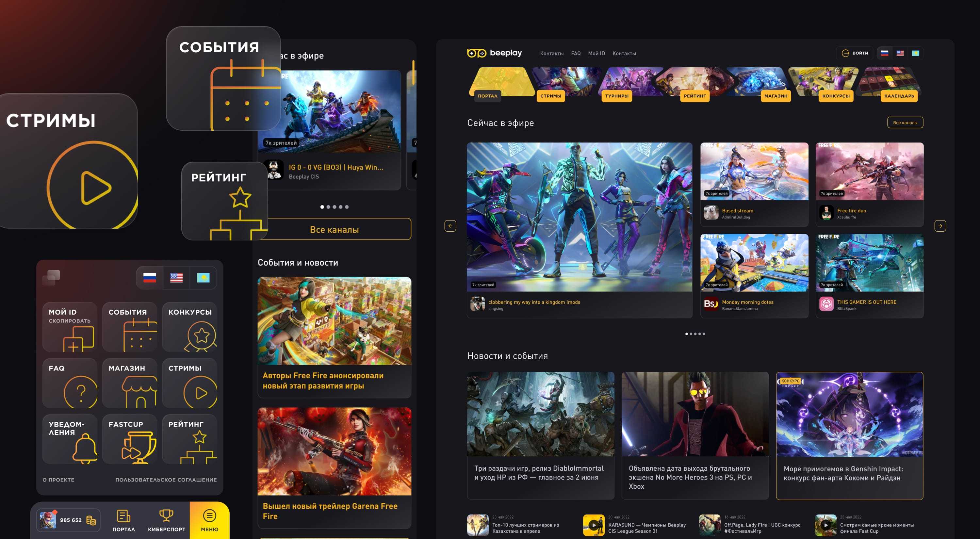Open the МАГАЗИН shop tile

[x=130, y=383]
